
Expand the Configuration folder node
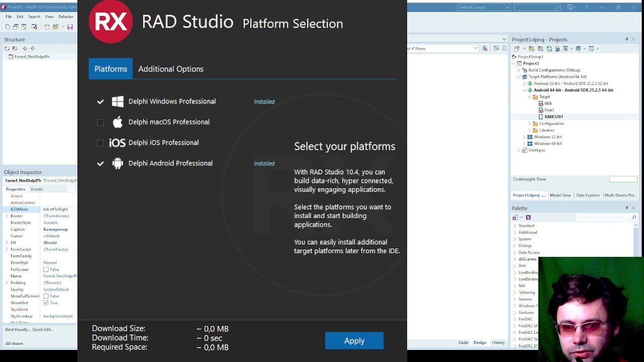530,124
